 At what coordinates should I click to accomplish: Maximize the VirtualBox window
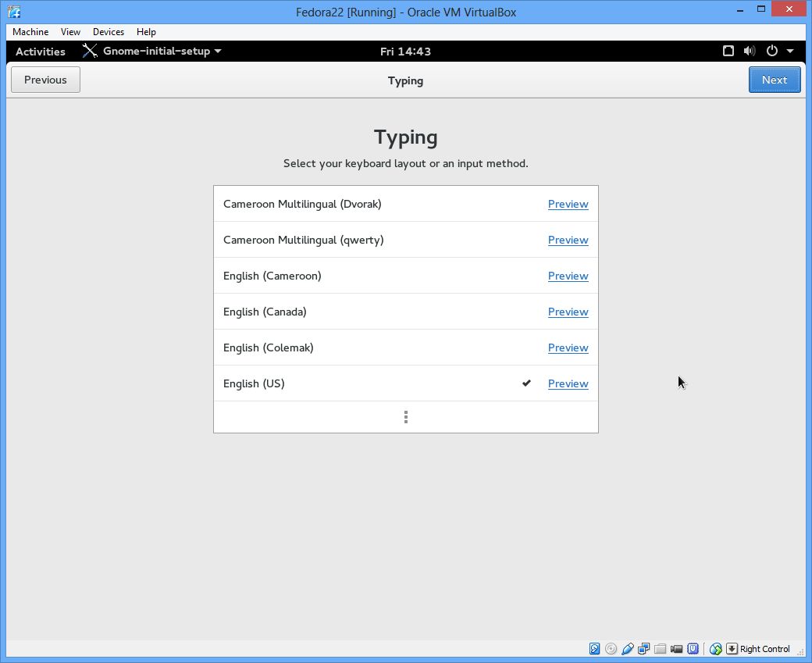(x=760, y=9)
